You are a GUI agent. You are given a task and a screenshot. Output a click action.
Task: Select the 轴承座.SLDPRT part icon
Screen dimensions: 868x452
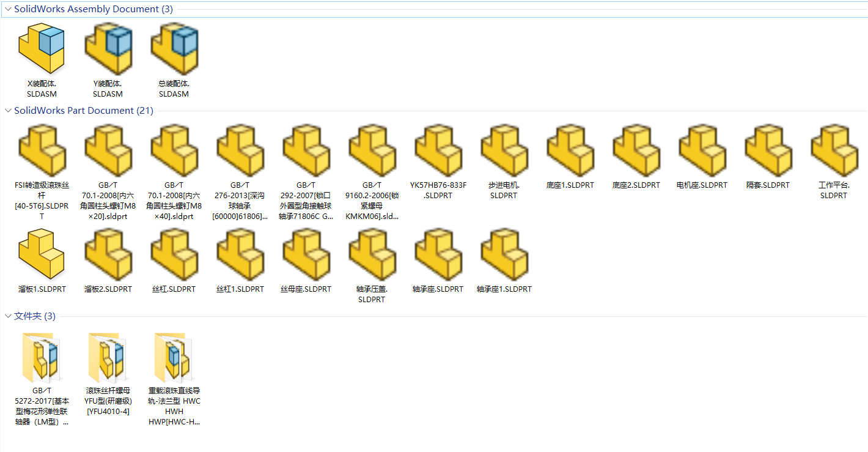(x=438, y=254)
